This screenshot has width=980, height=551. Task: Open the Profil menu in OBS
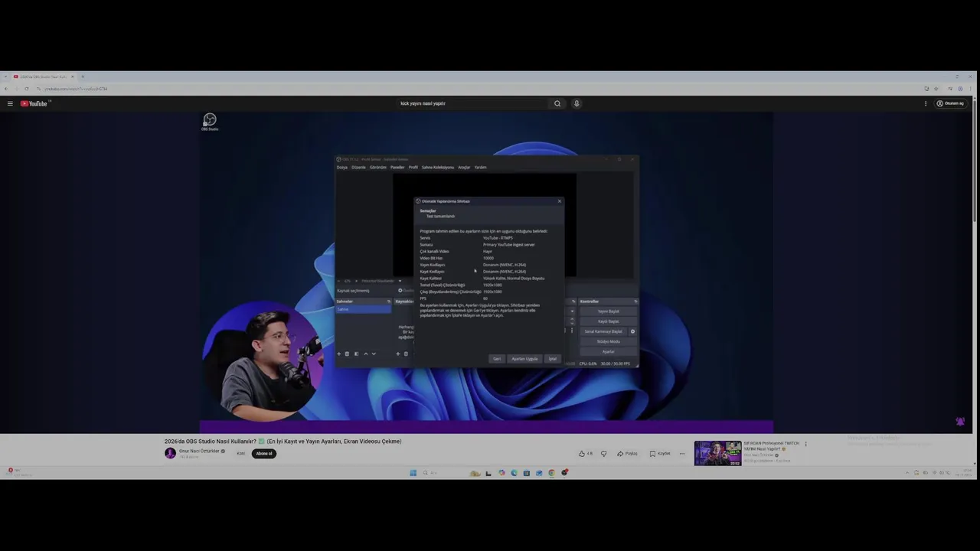point(413,167)
